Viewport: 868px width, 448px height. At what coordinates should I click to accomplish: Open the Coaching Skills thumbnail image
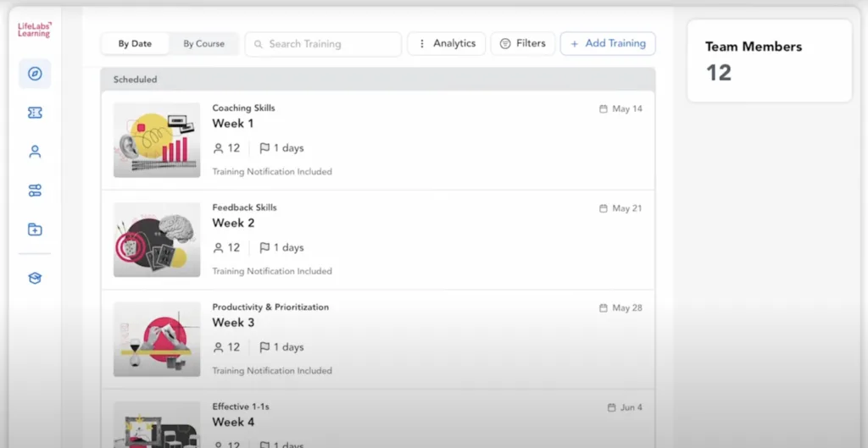157,140
